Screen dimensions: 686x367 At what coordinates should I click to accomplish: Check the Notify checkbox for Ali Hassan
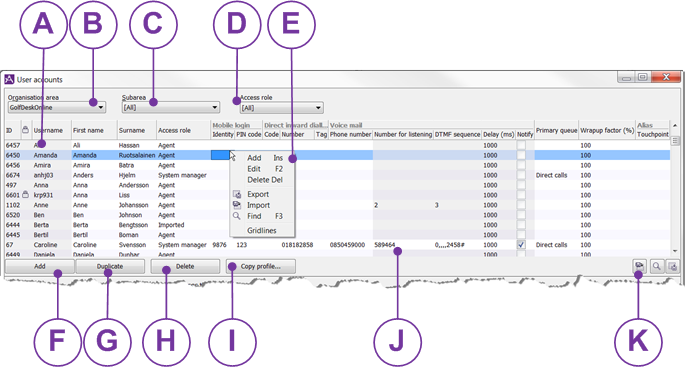[521, 145]
